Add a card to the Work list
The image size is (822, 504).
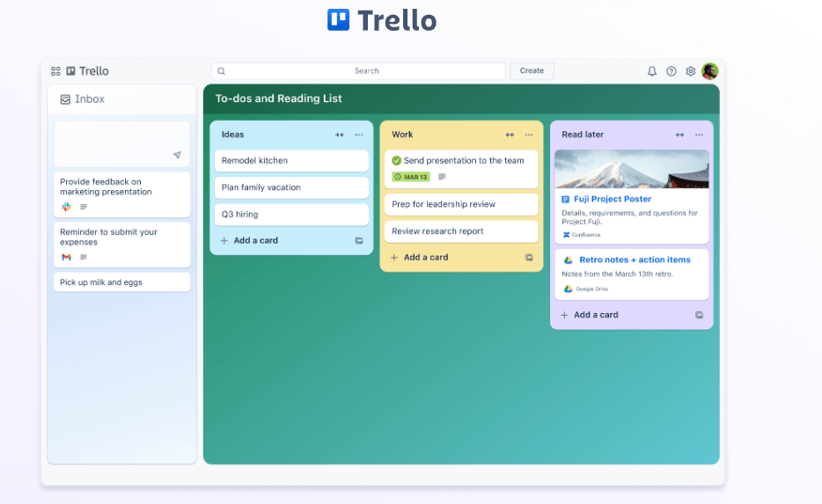(x=426, y=257)
